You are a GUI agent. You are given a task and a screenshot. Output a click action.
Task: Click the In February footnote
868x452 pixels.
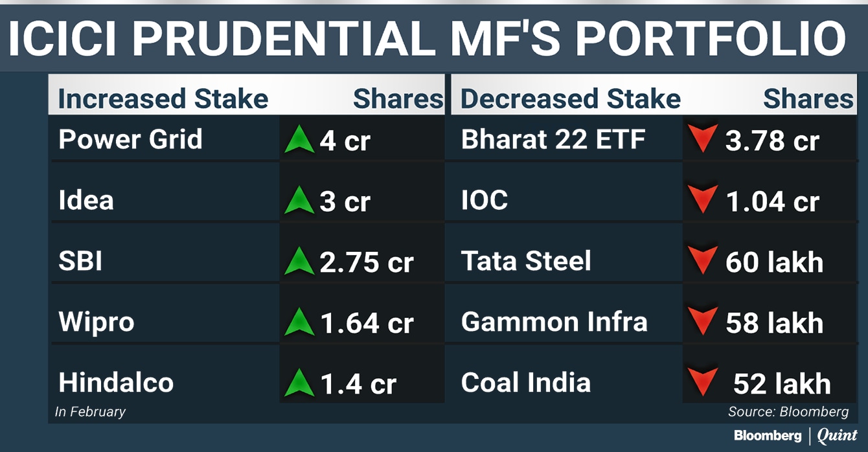90,412
